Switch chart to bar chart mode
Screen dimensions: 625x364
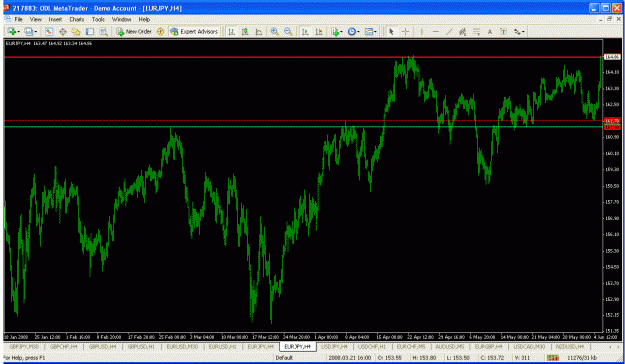[231, 31]
